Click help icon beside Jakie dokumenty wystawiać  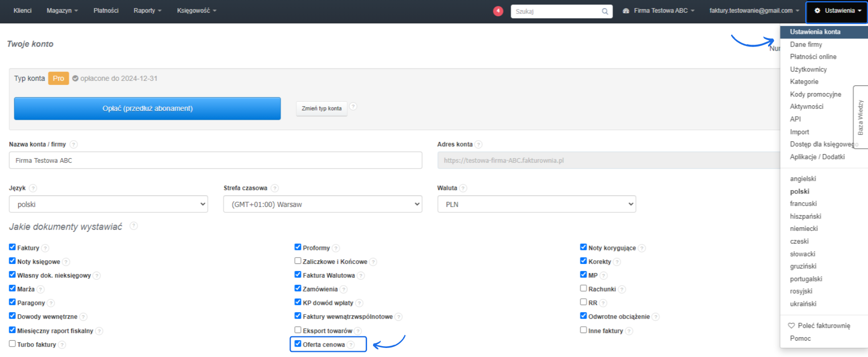pyautogui.click(x=133, y=226)
